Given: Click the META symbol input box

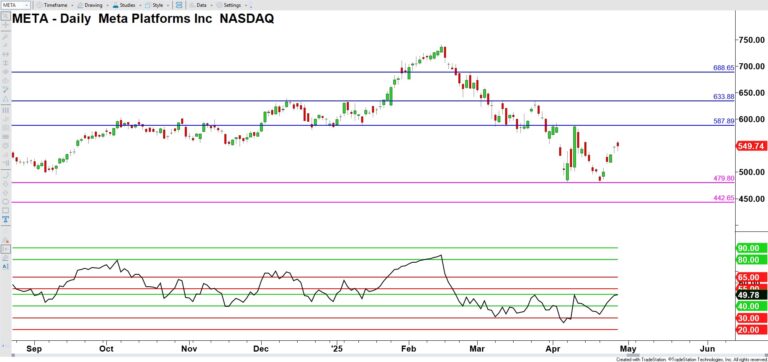Looking at the screenshot, I should click(16, 5).
